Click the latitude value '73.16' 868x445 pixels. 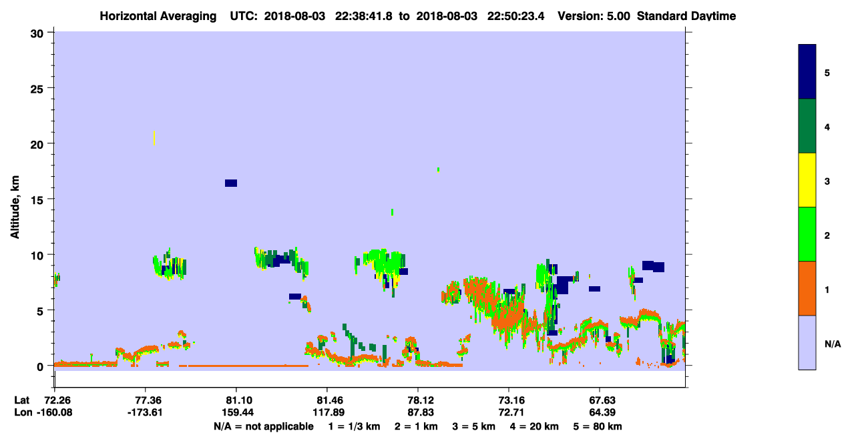point(509,400)
